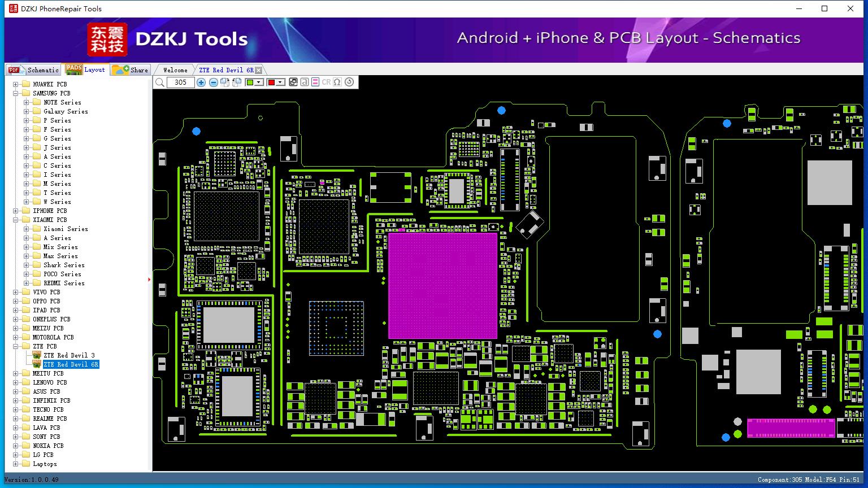The width and height of the screenshot is (868, 488).
Task: Collapse the SAMSUNG PCB tree node
Action: click(15, 93)
